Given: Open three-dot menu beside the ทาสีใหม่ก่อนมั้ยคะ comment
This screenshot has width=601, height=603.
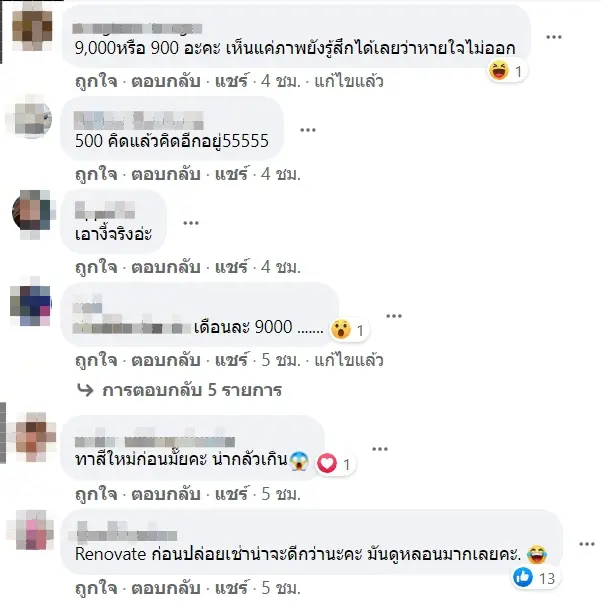Looking at the screenshot, I should [x=380, y=449].
